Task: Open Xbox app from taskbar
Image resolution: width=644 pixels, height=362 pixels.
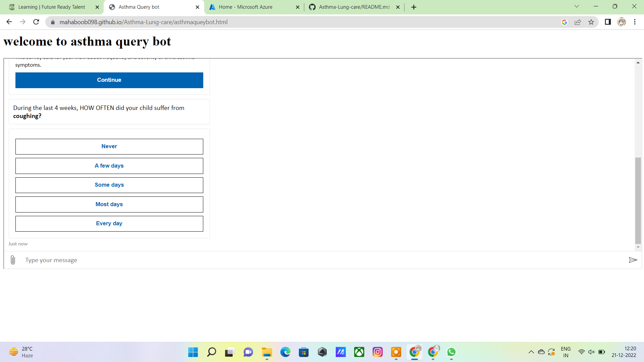Action: click(359, 352)
